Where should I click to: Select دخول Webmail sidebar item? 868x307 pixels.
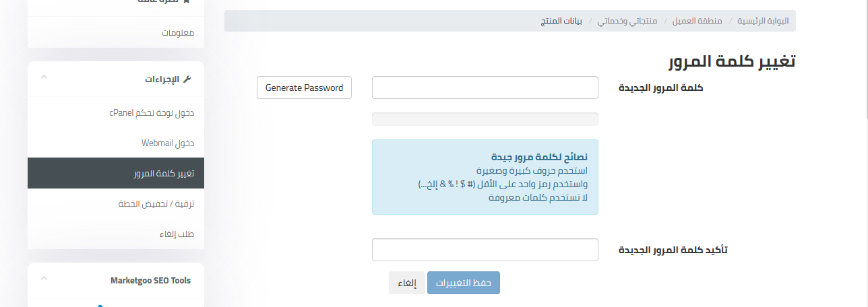coord(168,143)
